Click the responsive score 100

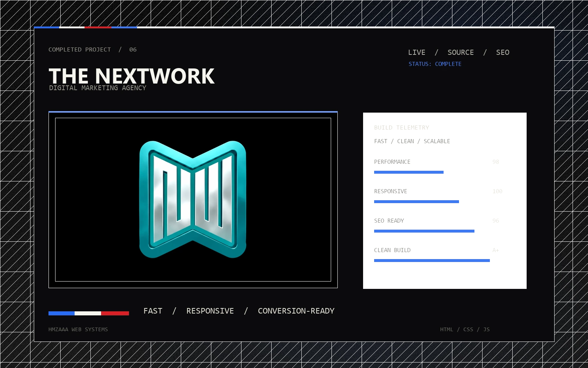click(497, 191)
